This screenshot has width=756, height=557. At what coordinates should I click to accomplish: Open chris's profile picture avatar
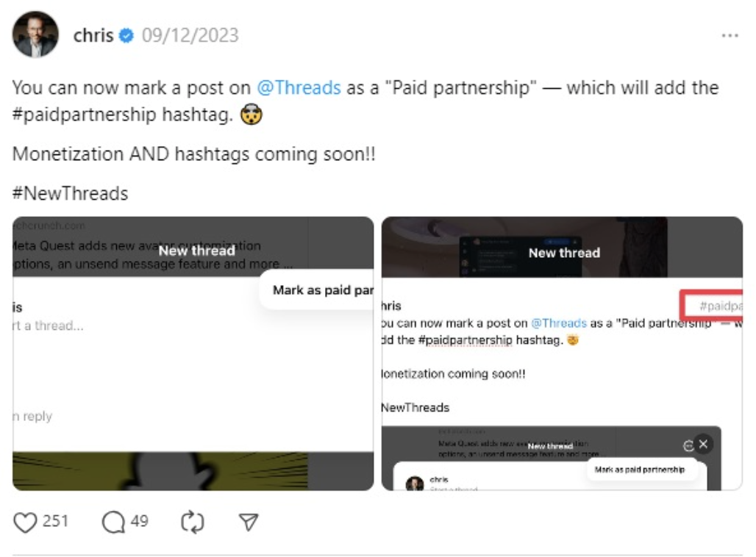click(x=35, y=35)
